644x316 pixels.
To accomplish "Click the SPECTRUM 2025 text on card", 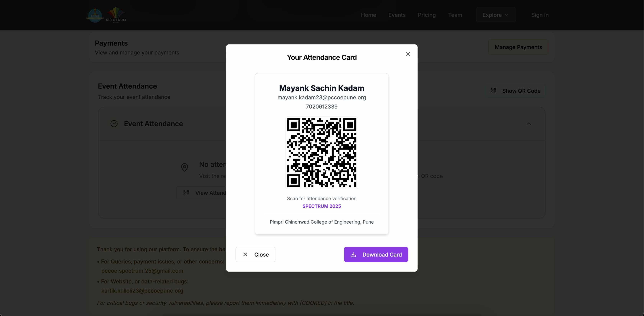I will coord(321,206).
